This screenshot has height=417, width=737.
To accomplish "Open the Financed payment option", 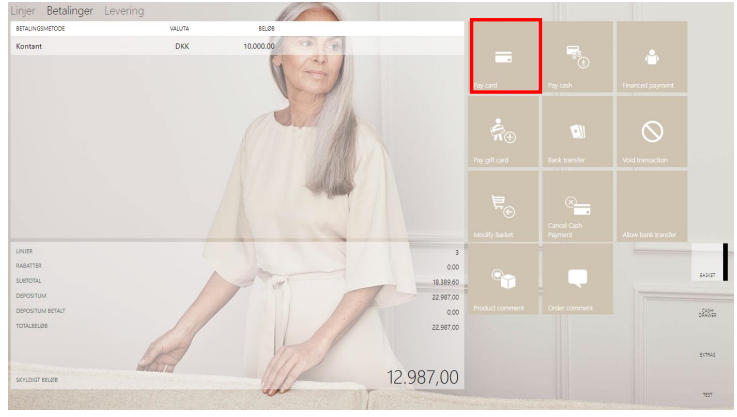I will click(x=650, y=57).
